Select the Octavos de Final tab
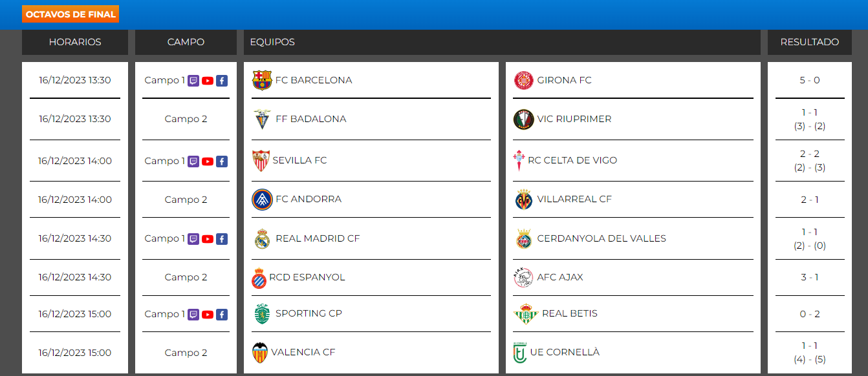The height and width of the screenshot is (376, 868). point(71,14)
